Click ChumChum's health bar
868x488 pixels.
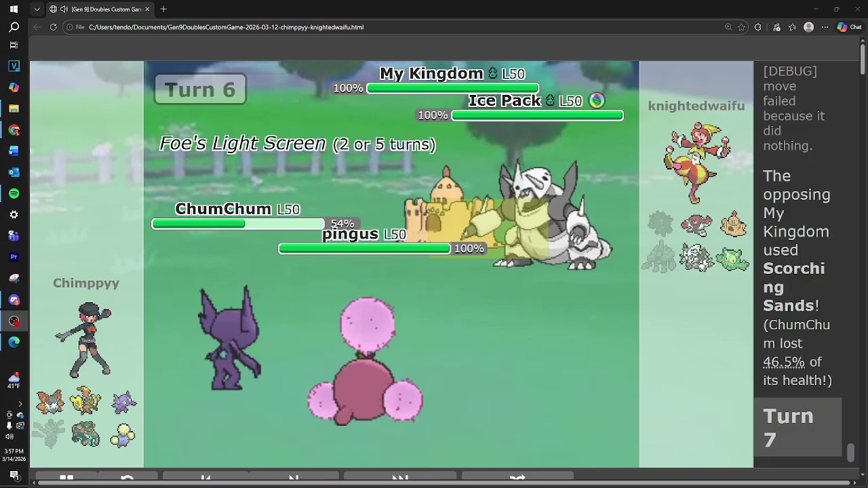tap(239, 224)
